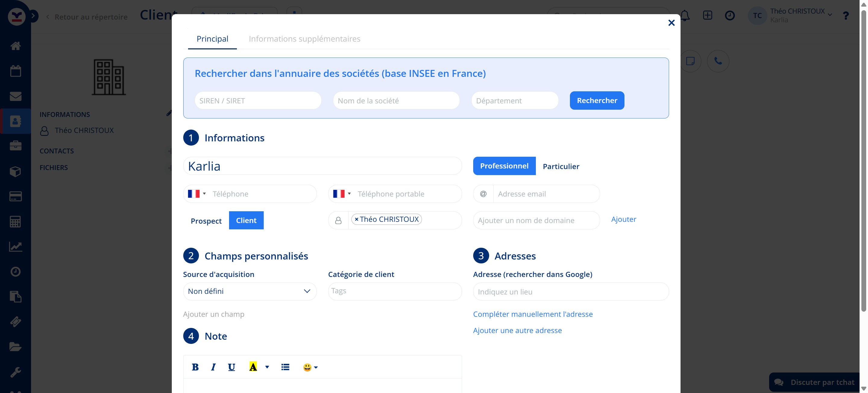Click the Italic formatting icon

[x=213, y=367]
